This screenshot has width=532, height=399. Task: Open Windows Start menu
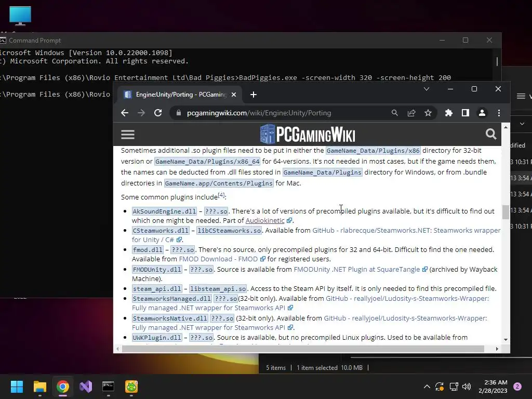17,387
